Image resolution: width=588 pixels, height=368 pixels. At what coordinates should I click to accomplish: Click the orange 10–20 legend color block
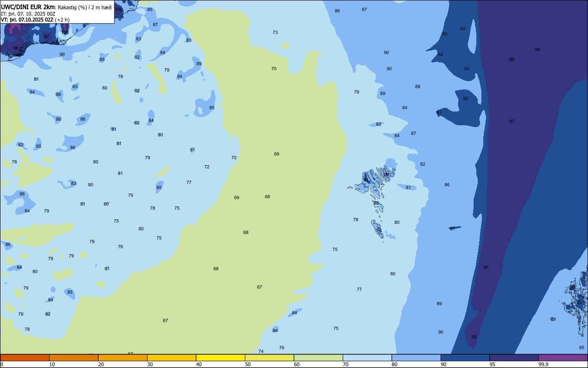pos(73,358)
